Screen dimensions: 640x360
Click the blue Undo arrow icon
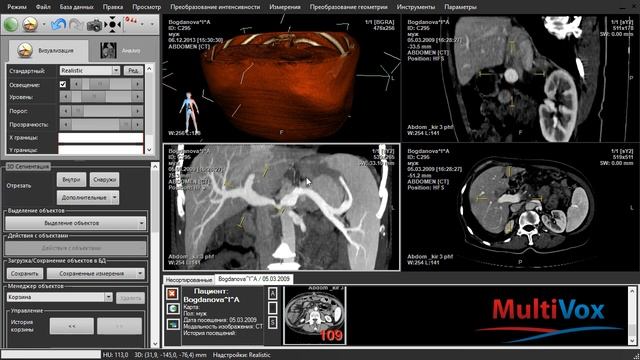(x=59, y=24)
